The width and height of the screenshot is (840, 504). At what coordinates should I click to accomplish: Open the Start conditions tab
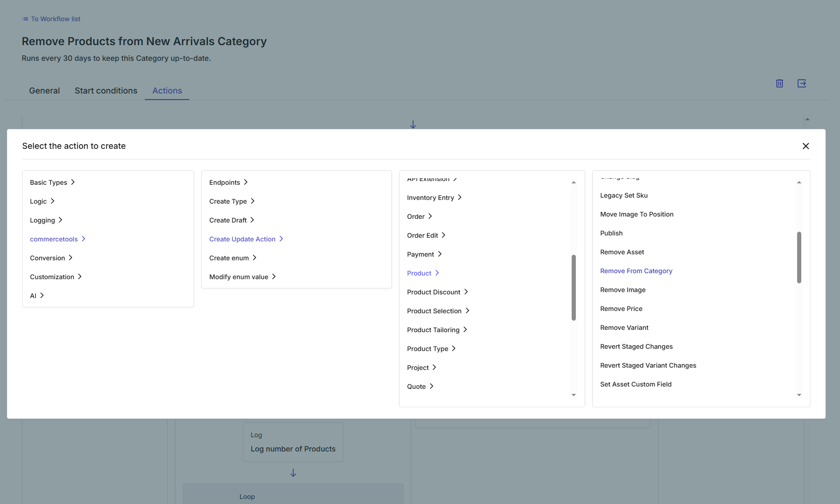(x=106, y=90)
